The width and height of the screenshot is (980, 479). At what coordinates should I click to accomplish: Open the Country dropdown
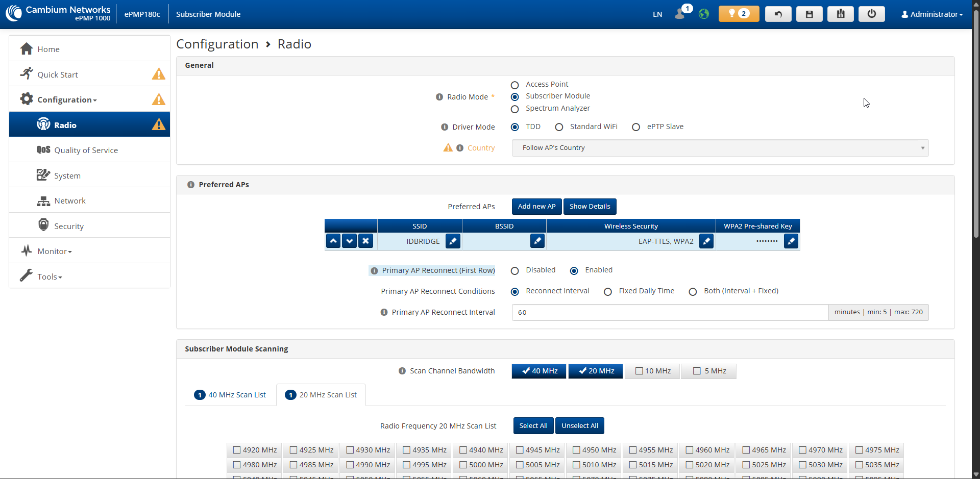pyautogui.click(x=720, y=148)
